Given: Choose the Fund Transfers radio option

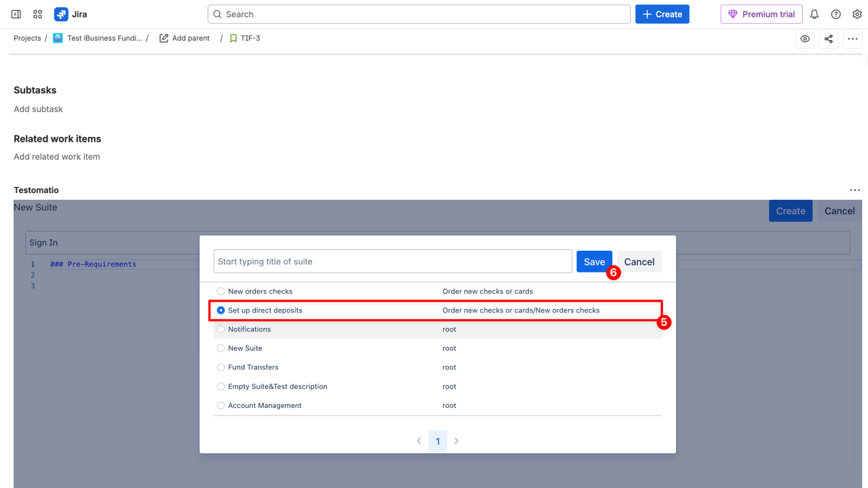Looking at the screenshot, I should click(x=220, y=367).
